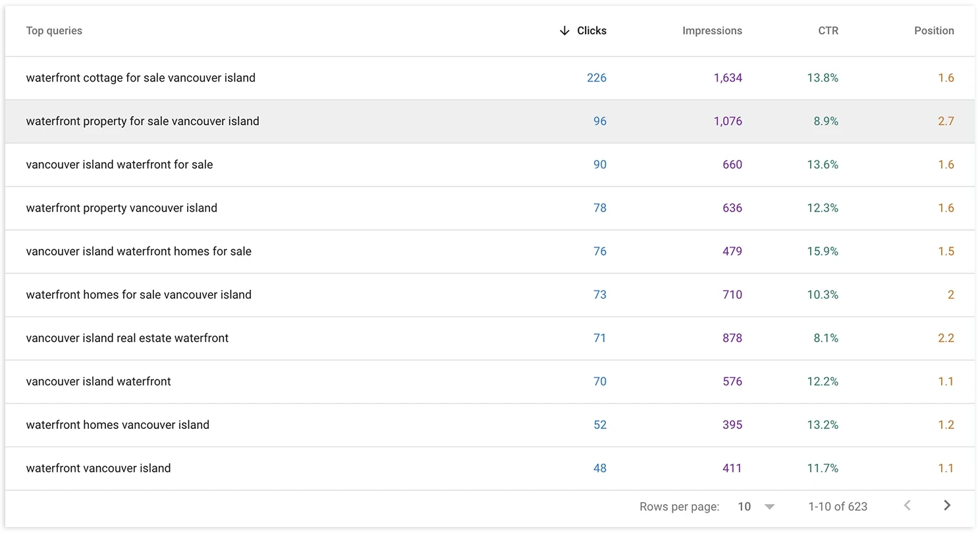Screen dimensions: 980x533
Task: Open 'vancouver island waterfront homes for sale' query
Action: [x=138, y=252]
